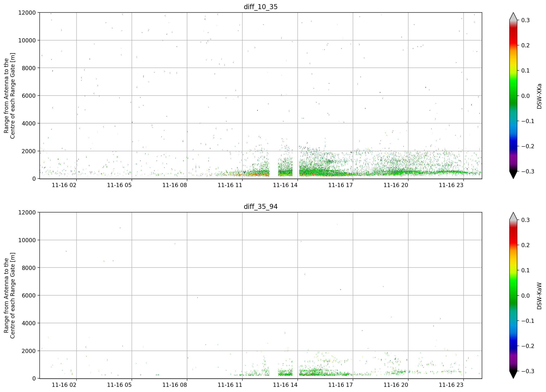
Task: Click the 11-16 14 label under diff_10_35
Action: tap(285, 185)
